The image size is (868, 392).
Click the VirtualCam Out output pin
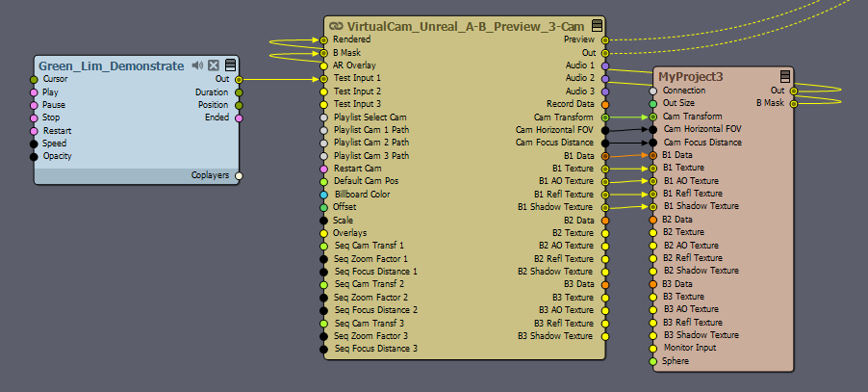click(605, 53)
